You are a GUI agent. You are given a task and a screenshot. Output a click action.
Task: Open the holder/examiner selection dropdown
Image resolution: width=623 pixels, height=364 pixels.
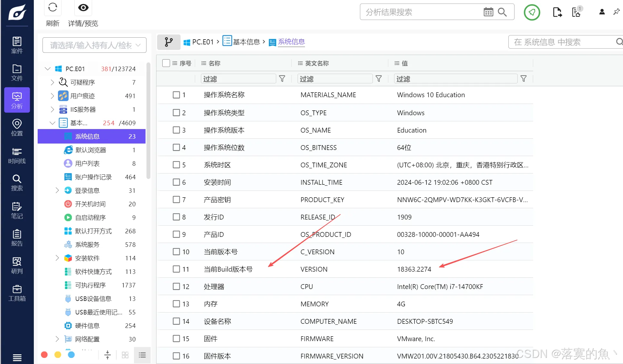[94, 45]
